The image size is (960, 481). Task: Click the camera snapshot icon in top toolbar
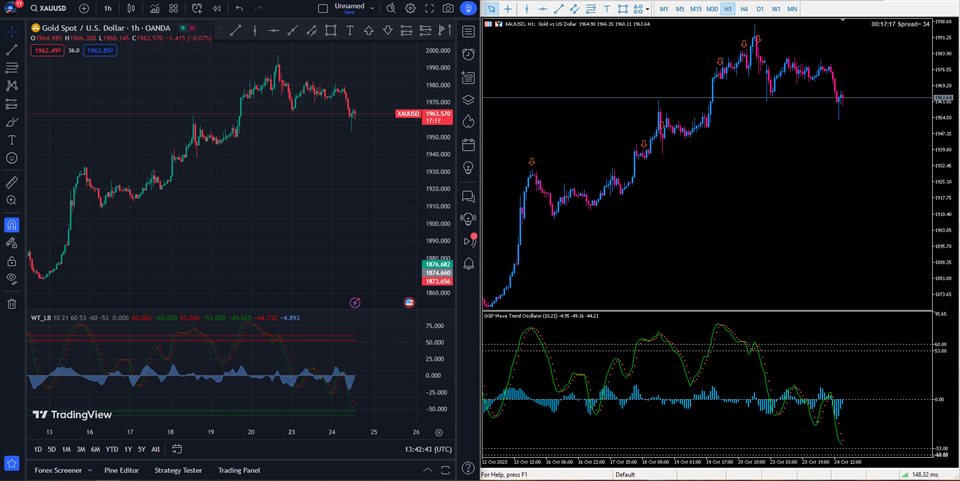[x=447, y=9]
